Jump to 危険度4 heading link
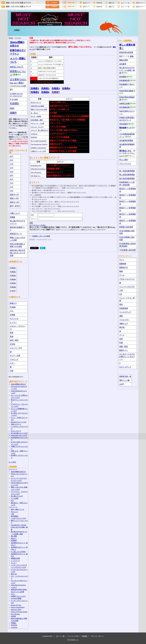 (x=66, y=89)
